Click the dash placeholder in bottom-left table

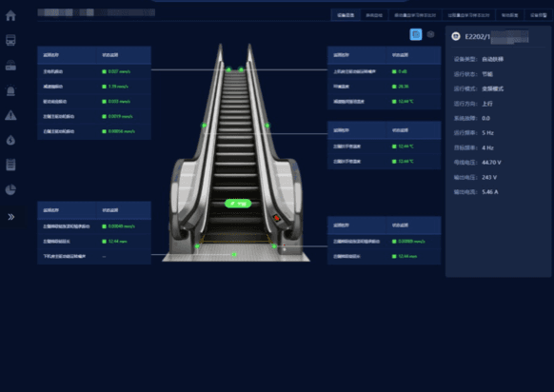(104, 256)
